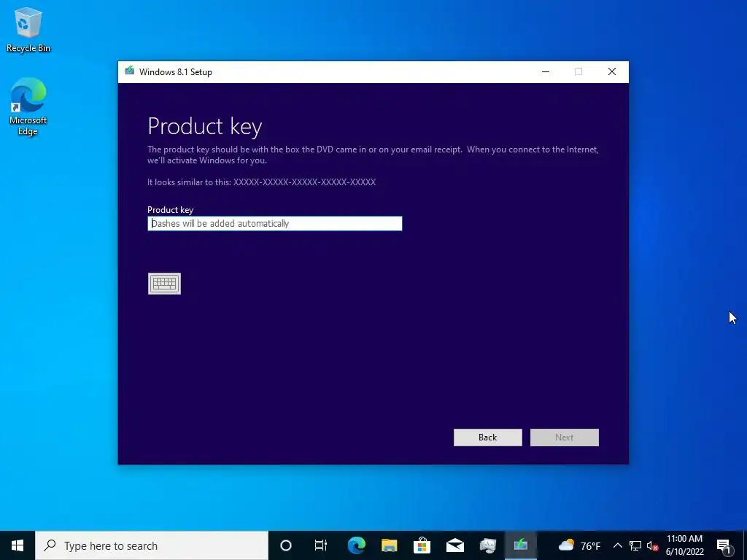Click the Windows 8.1 Setup title icon
This screenshot has width=747, height=560.
[130, 71]
